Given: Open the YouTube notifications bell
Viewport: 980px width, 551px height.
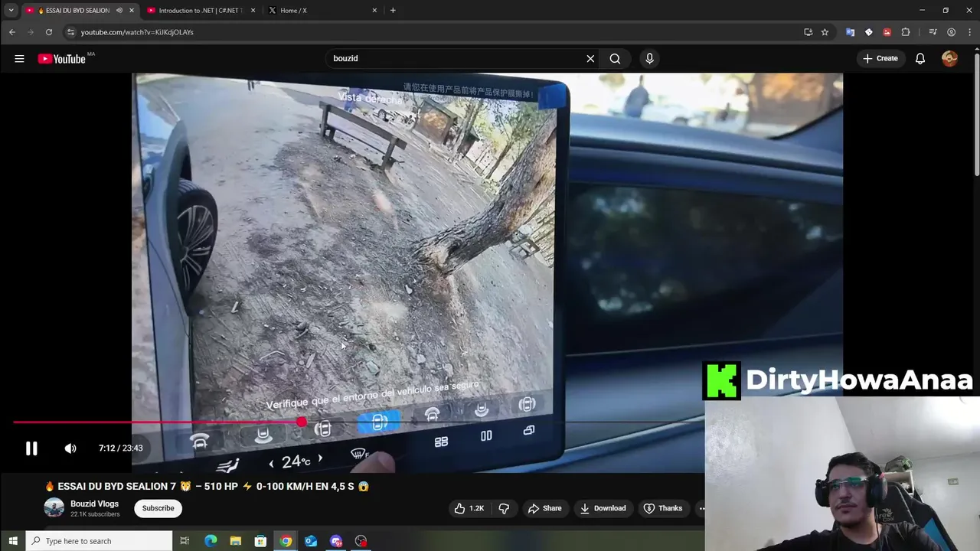Looking at the screenshot, I should (920, 58).
